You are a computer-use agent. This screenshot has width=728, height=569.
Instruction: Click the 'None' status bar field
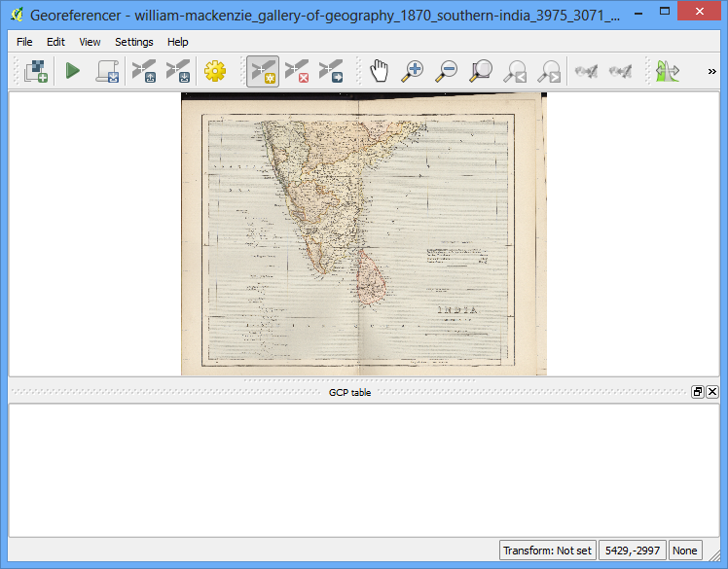pos(685,551)
